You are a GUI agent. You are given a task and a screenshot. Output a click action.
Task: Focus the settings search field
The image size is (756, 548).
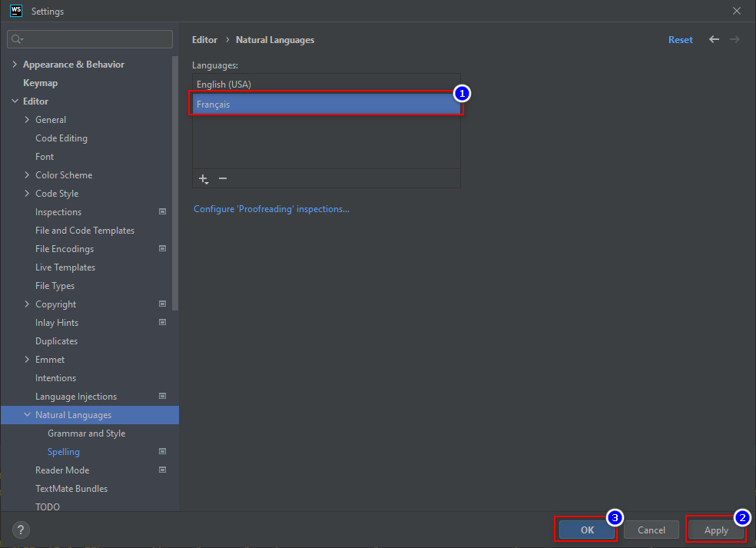point(90,39)
